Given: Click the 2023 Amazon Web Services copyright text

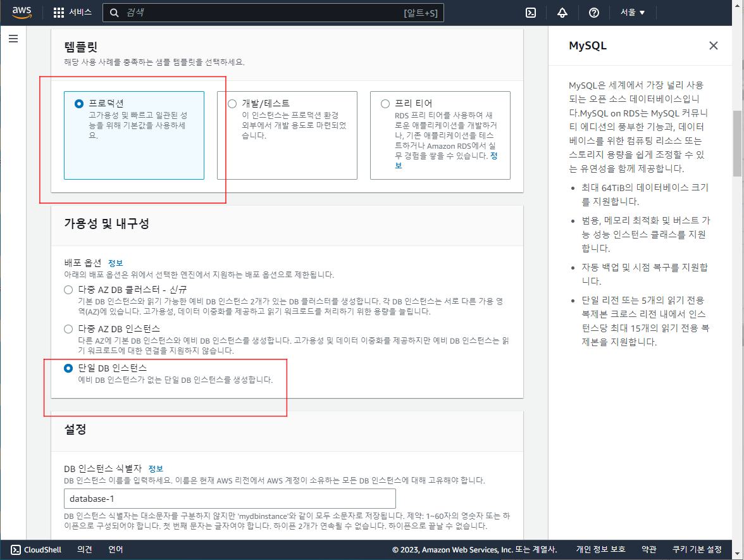Looking at the screenshot, I should (474, 549).
